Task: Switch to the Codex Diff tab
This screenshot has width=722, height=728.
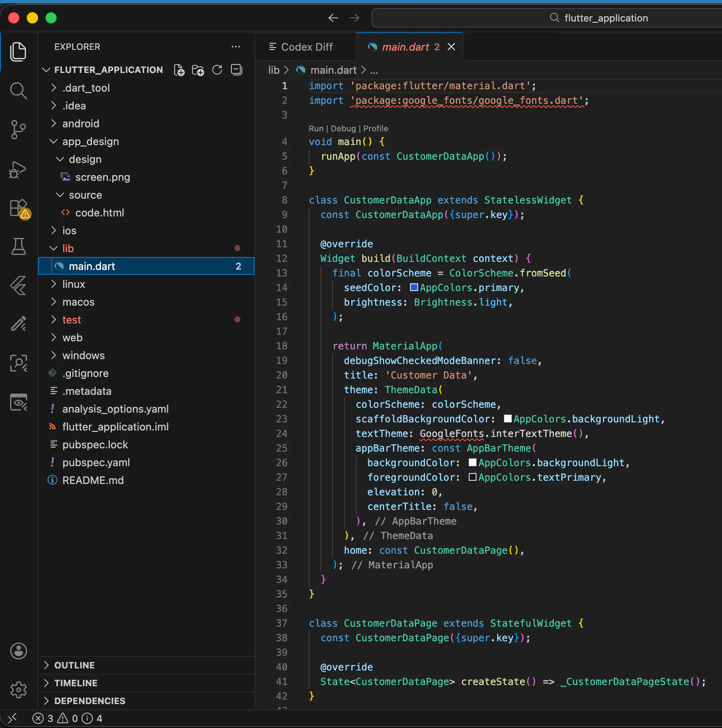Action: [306, 47]
